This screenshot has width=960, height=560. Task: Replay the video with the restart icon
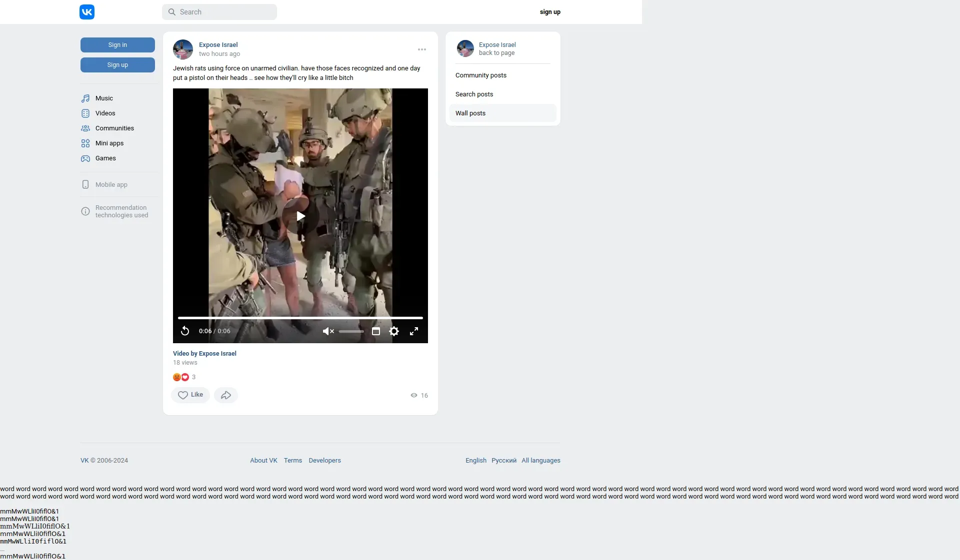point(185,331)
